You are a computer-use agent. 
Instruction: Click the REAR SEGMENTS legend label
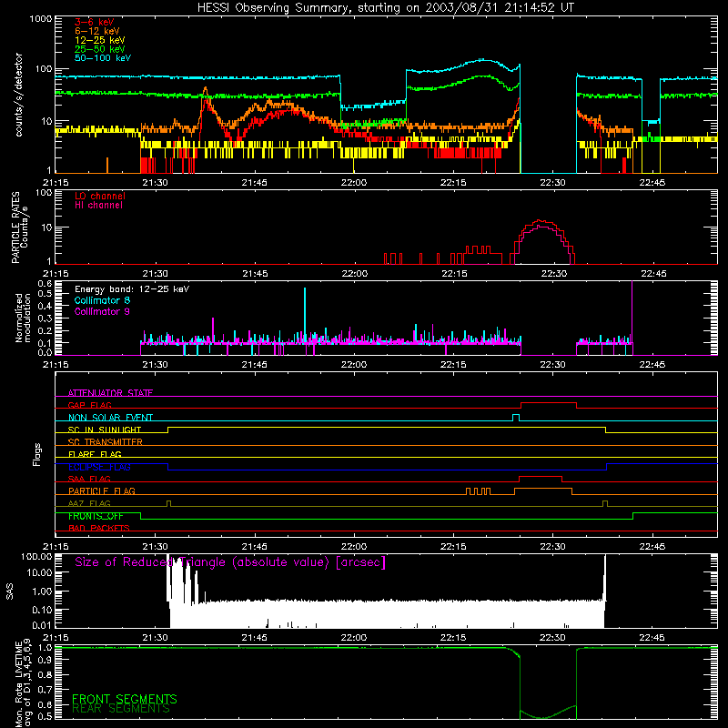pos(121,709)
